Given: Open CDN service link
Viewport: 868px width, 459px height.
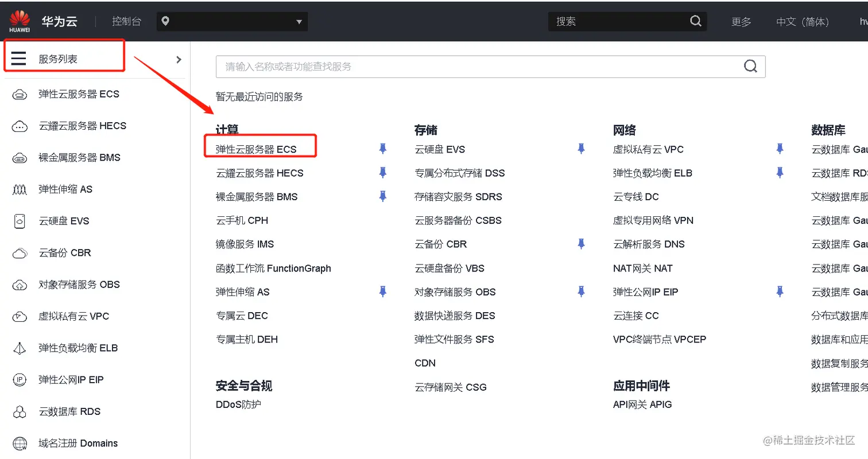Looking at the screenshot, I should click(x=425, y=363).
